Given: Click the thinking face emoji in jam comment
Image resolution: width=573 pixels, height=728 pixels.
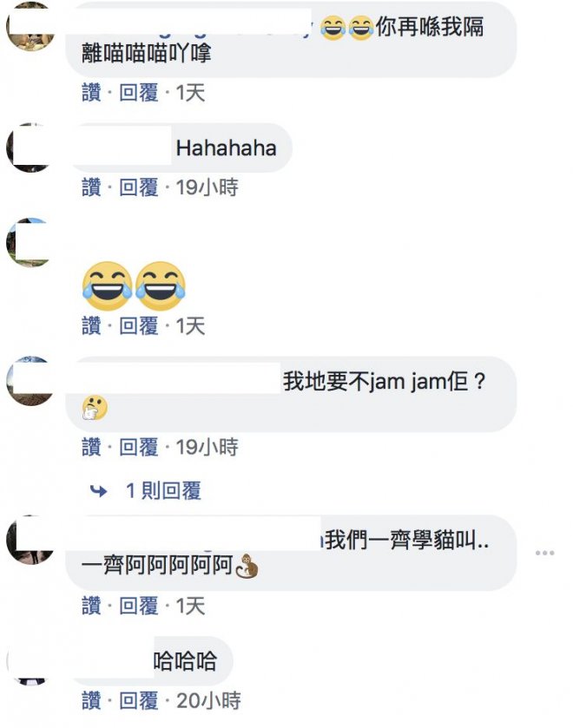Looking at the screenshot, I should point(95,408).
